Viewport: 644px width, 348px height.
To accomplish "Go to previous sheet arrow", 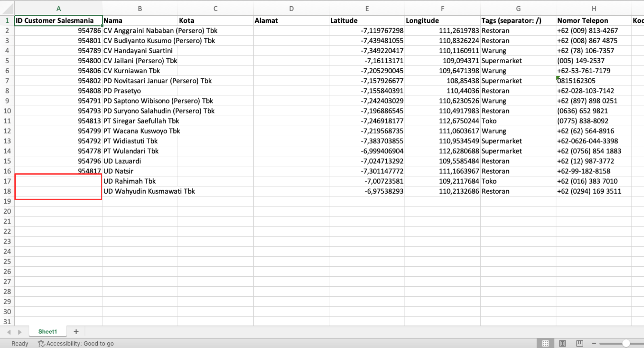I will [x=9, y=332].
